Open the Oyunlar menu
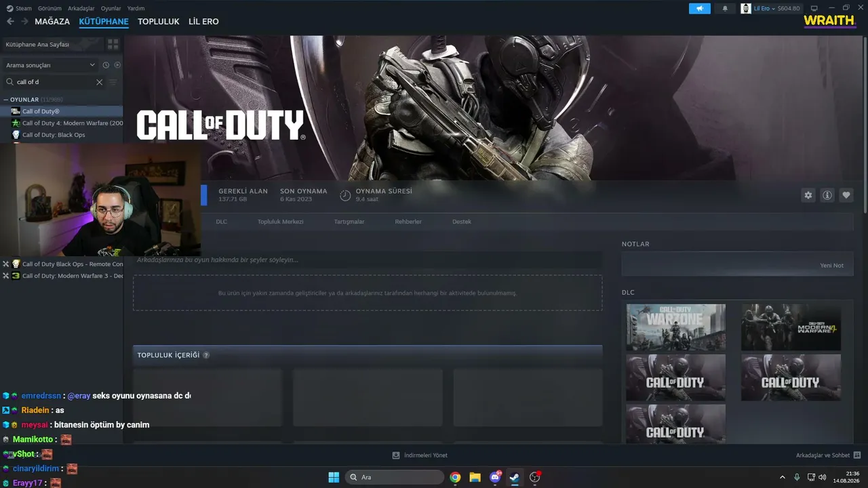Screen dimensions: 868x488 click(111, 8)
